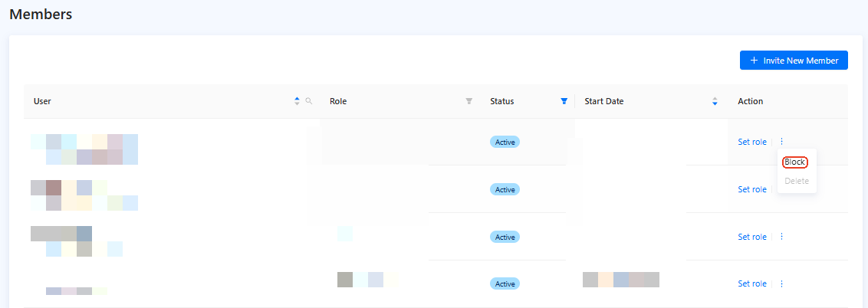Click the Invite New Member button
The image size is (868, 308).
click(794, 61)
